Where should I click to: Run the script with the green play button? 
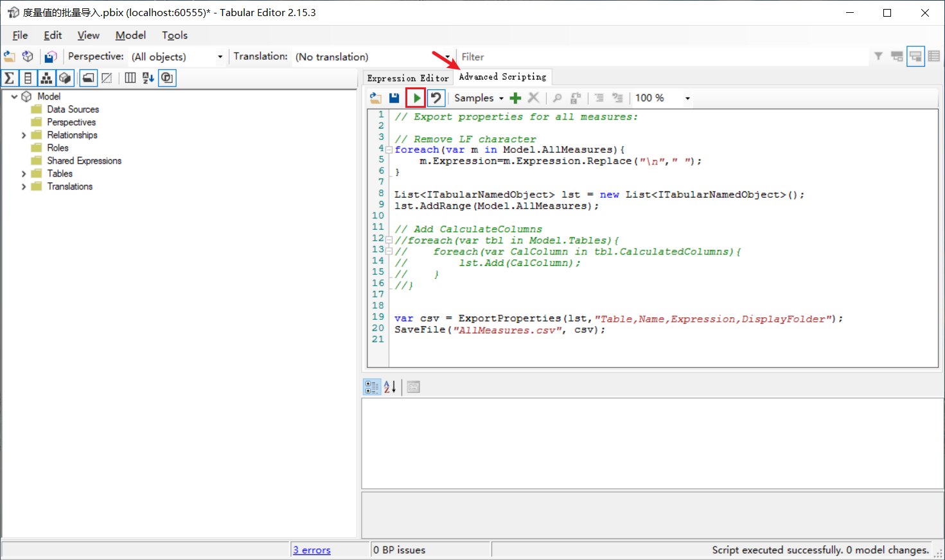click(x=416, y=98)
